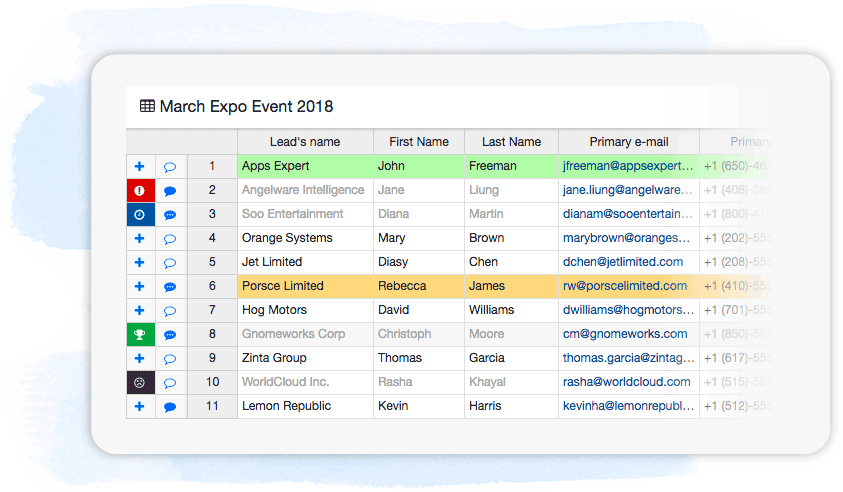Click the Lead's name column header
Viewport: 843px width, 492px height.
coord(305,142)
